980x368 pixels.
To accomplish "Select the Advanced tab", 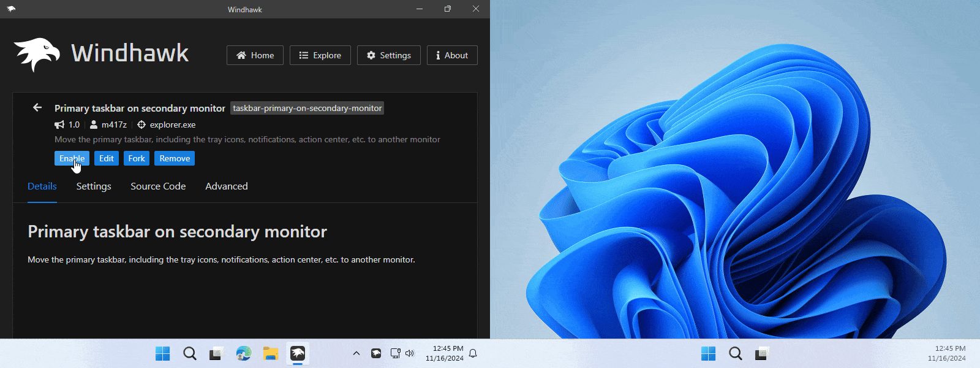I will click(227, 186).
